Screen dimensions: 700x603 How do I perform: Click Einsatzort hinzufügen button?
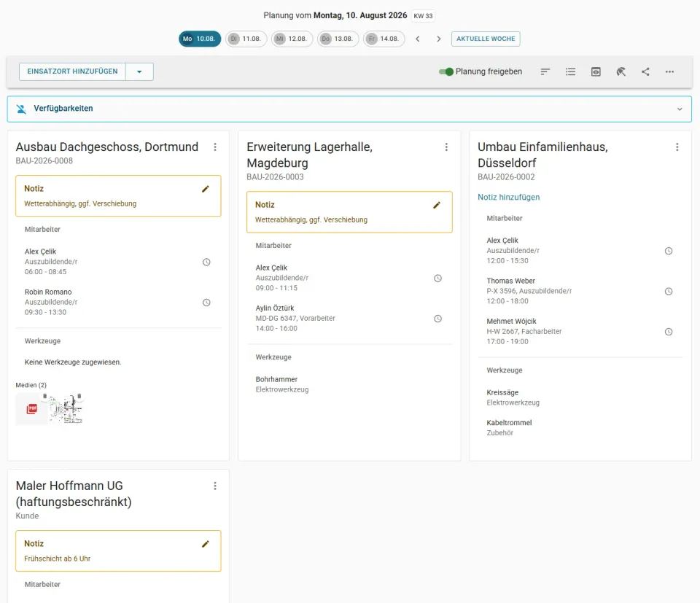tap(72, 71)
